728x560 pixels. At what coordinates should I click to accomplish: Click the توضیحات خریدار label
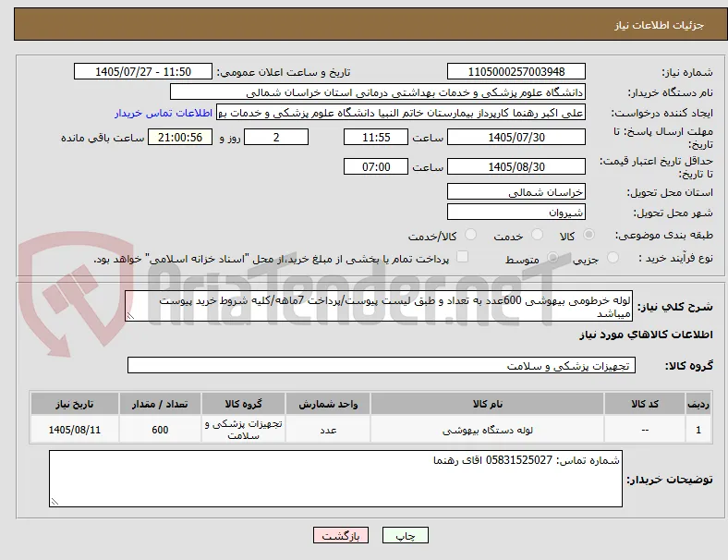tap(670, 480)
